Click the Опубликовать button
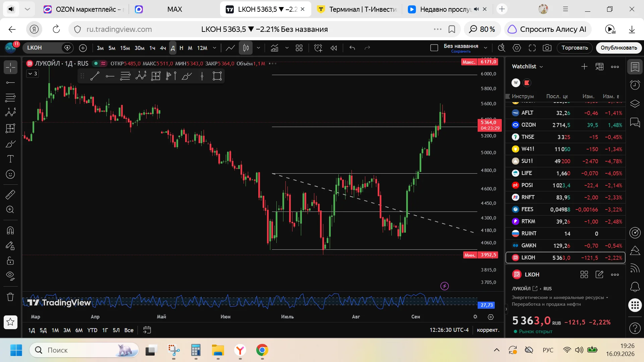644x362 pixels. [619, 48]
